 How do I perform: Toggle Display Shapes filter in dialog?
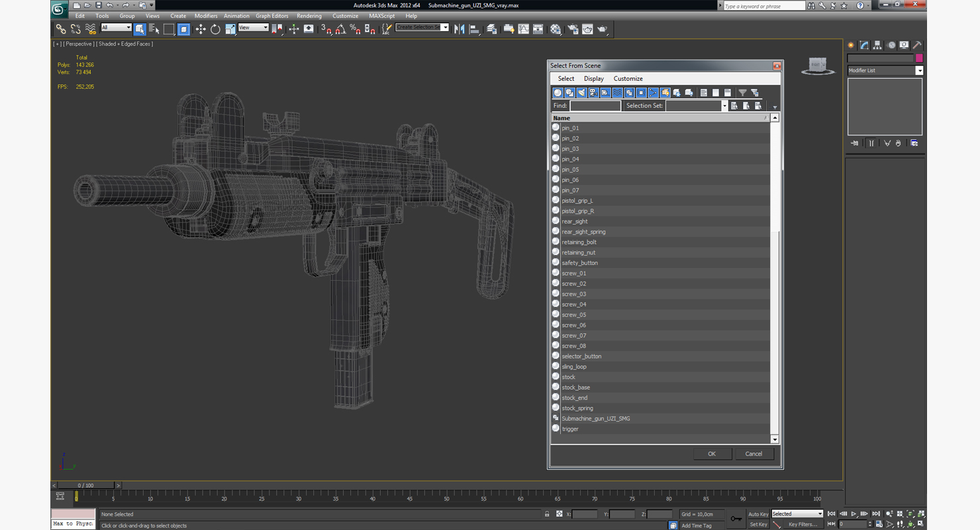pos(569,93)
